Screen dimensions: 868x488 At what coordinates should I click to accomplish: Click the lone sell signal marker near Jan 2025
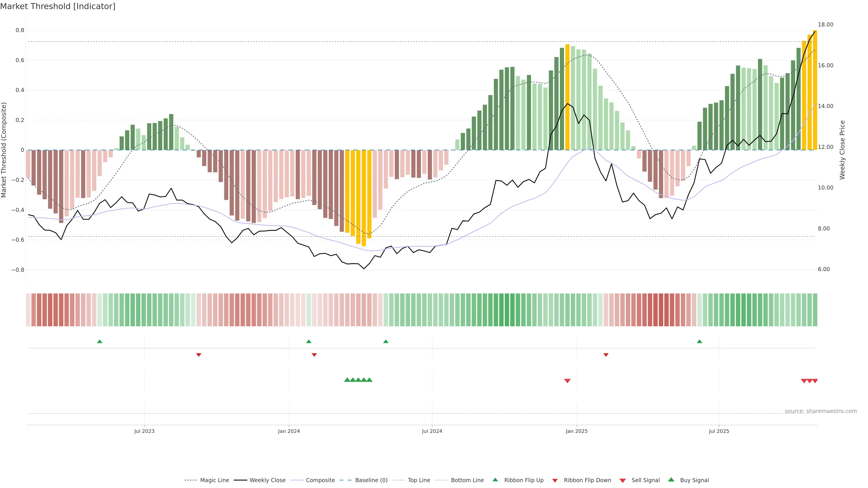coord(567,381)
